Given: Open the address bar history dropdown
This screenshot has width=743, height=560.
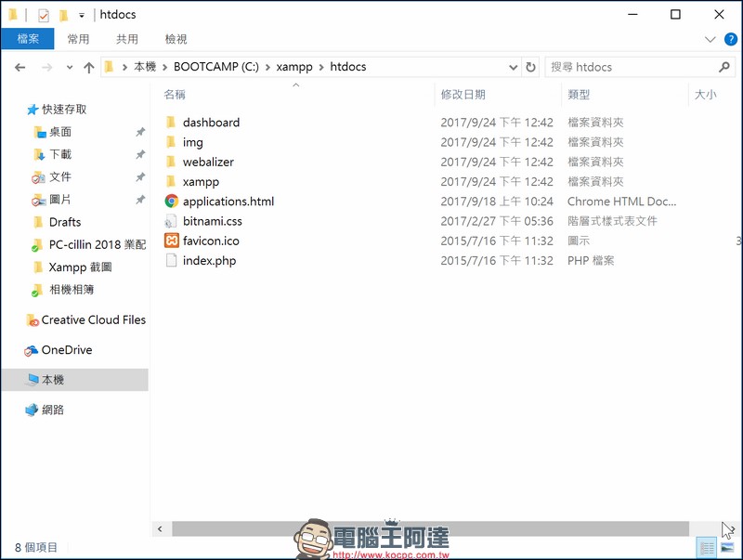Looking at the screenshot, I should 513,67.
